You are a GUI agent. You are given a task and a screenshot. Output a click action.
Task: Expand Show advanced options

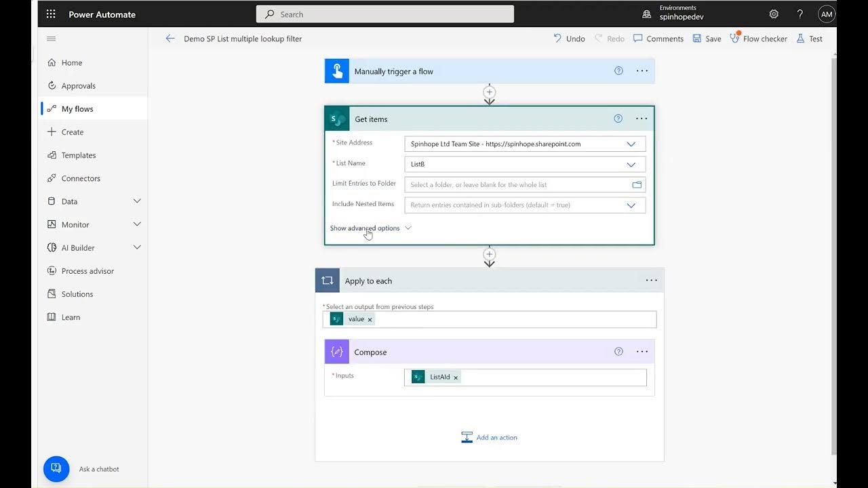[x=371, y=228]
